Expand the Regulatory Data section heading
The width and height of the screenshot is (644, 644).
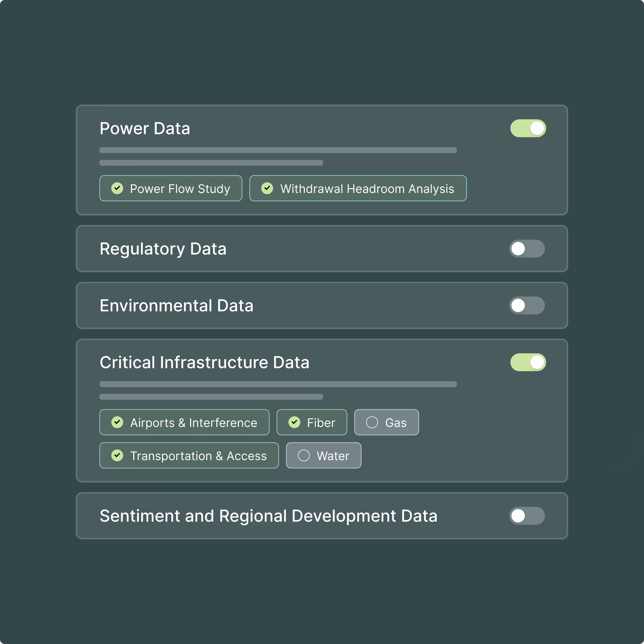[163, 249]
